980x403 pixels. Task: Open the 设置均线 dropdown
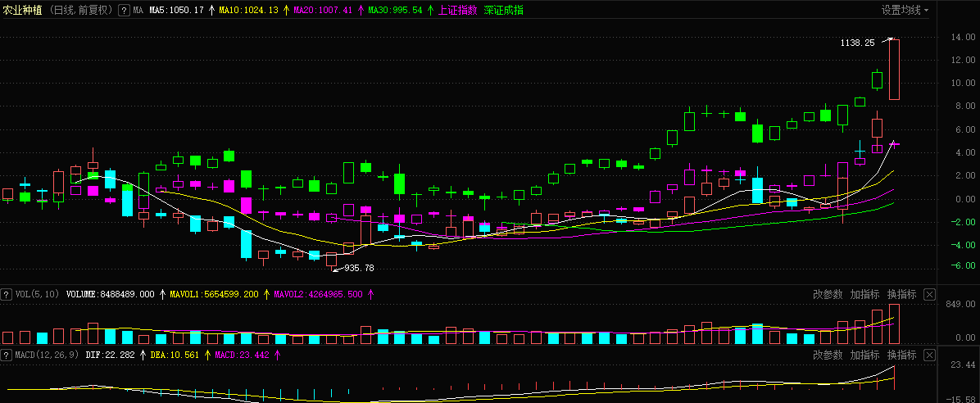point(905,11)
